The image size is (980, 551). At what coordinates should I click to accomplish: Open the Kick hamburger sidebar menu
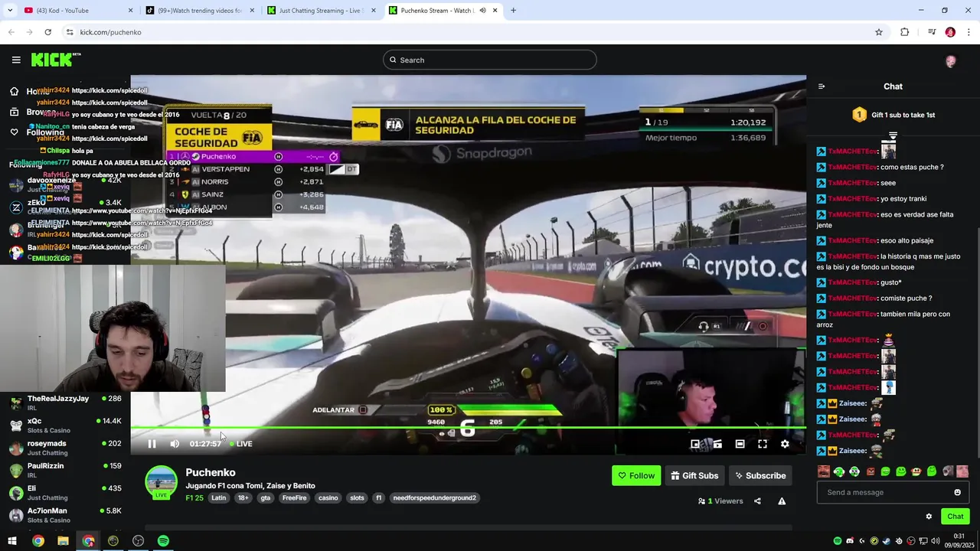click(x=16, y=60)
